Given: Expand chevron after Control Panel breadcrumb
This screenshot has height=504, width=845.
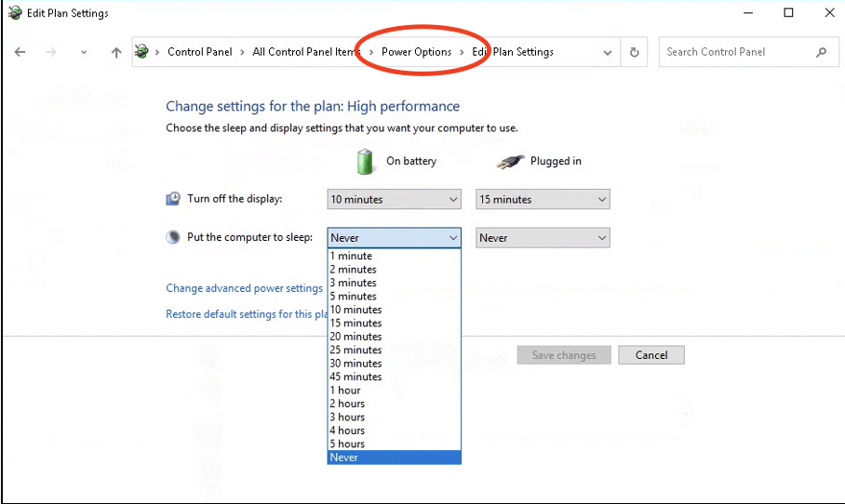Looking at the screenshot, I should tap(242, 52).
